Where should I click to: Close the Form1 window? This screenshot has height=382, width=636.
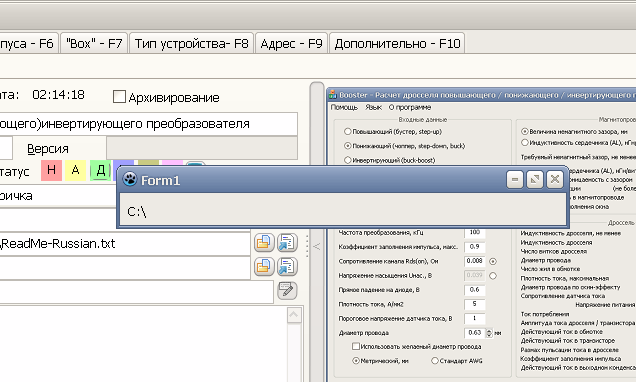554,179
